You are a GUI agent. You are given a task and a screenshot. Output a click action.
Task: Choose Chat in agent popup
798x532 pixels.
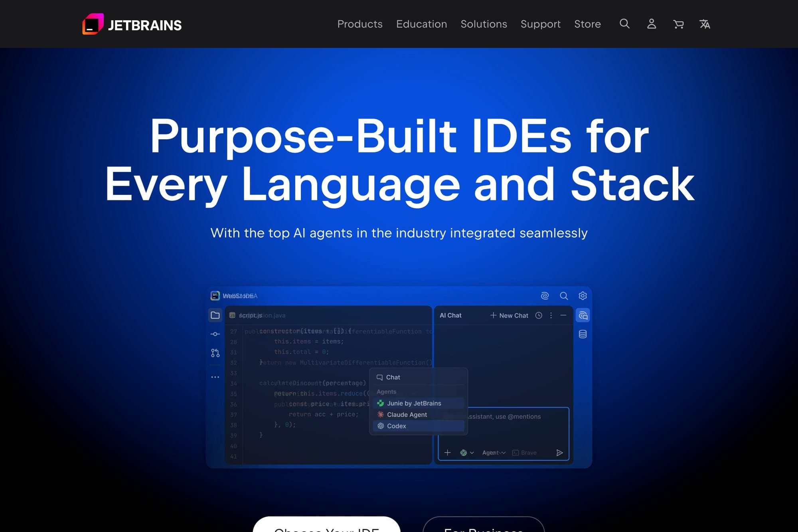(x=419, y=377)
